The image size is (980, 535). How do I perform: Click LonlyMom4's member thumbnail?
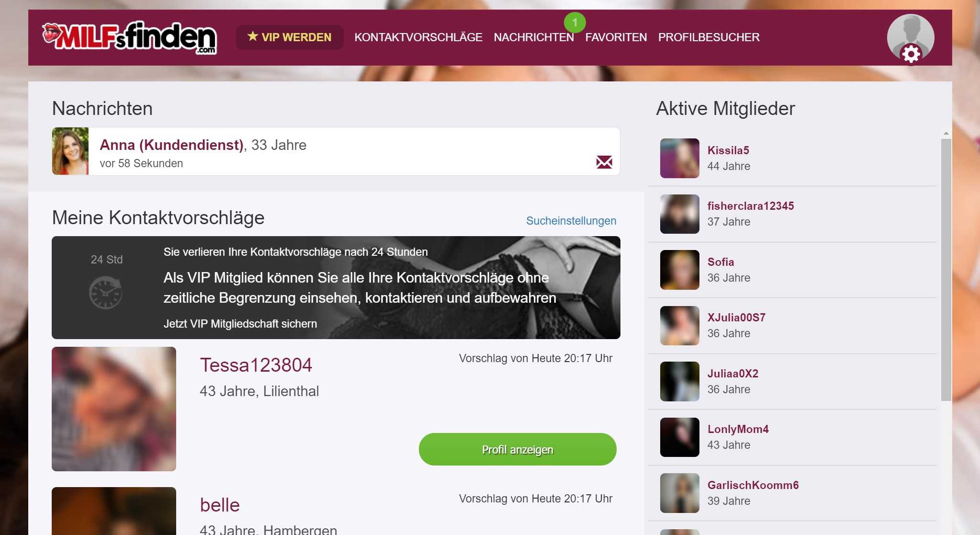(680, 437)
